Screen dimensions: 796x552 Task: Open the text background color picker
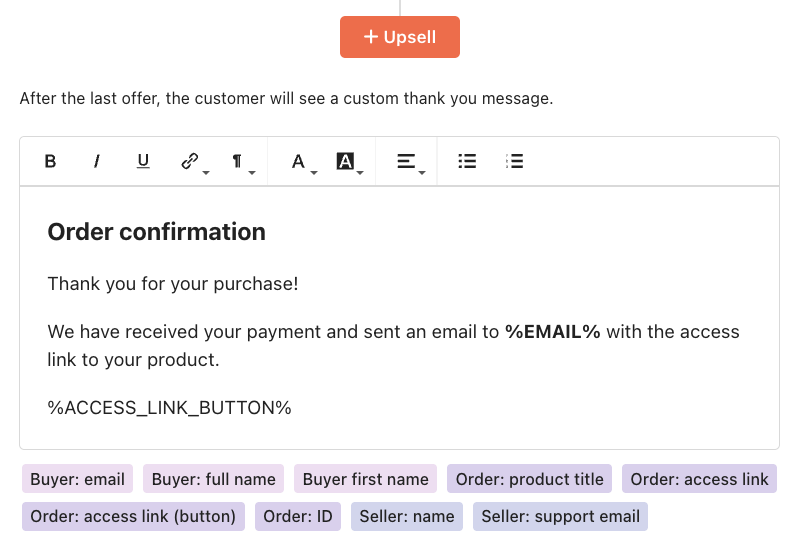pos(347,161)
